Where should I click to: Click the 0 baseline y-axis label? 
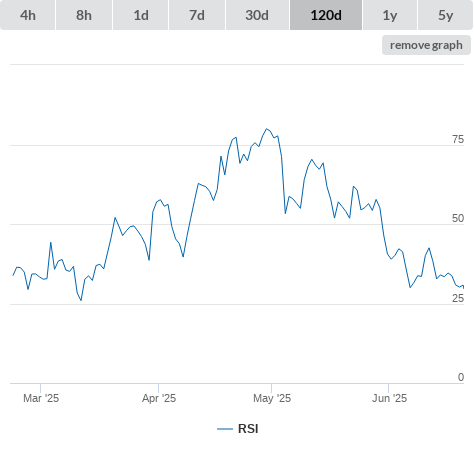[x=461, y=377]
